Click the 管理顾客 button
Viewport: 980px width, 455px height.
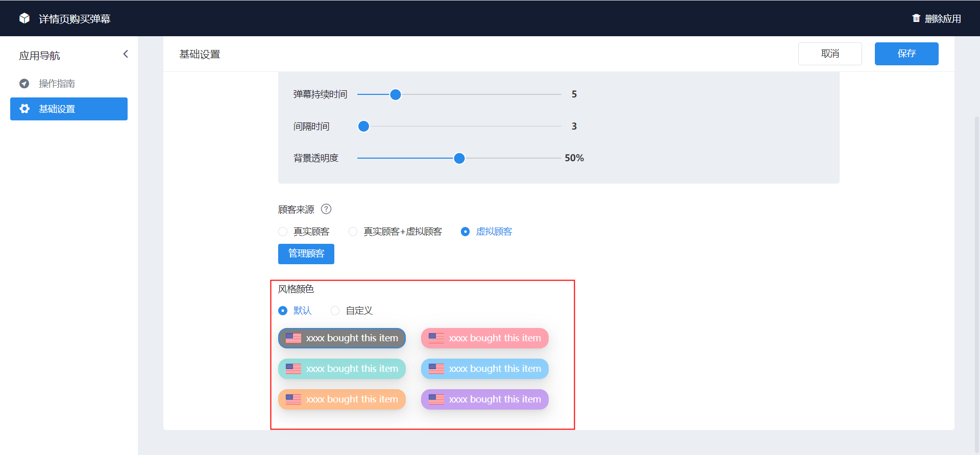[x=306, y=254]
